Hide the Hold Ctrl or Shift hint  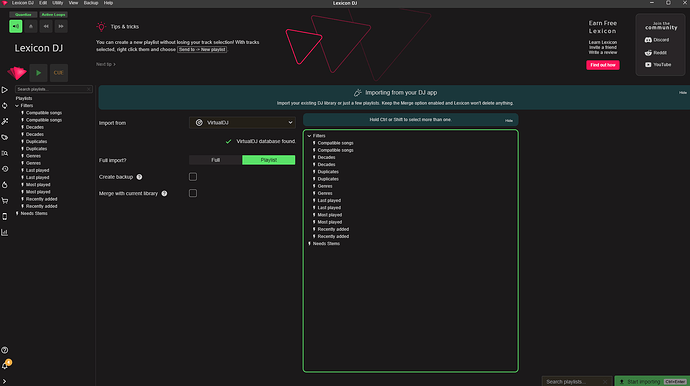click(509, 121)
